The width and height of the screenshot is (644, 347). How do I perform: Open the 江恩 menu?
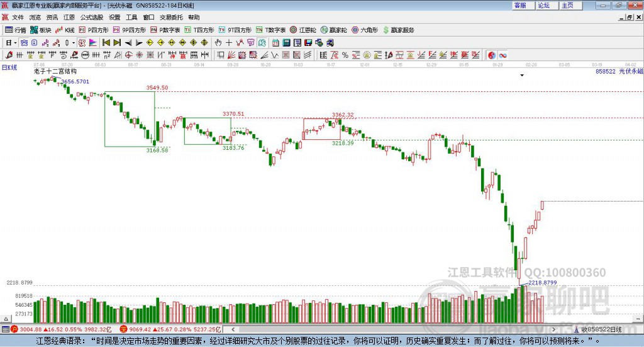click(69, 17)
